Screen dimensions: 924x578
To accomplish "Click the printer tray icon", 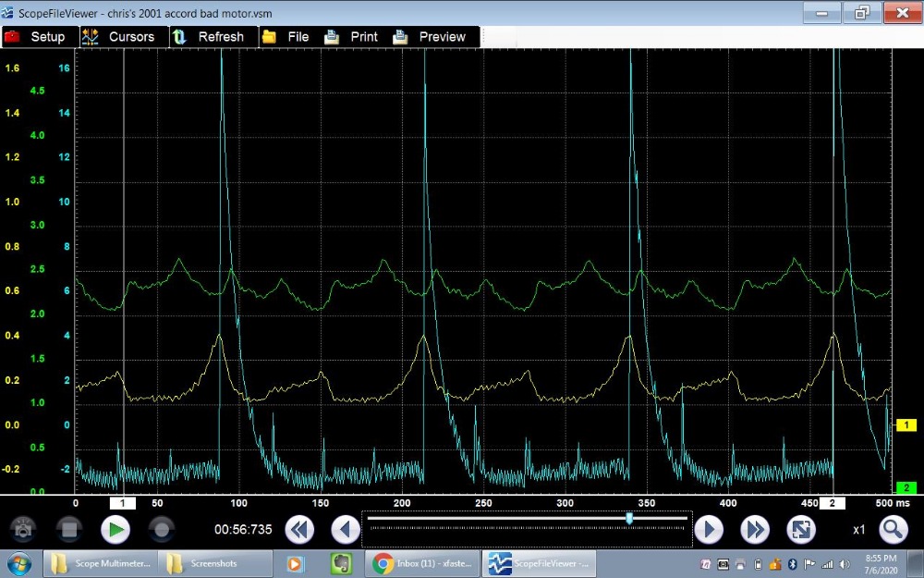I will (x=741, y=565).
